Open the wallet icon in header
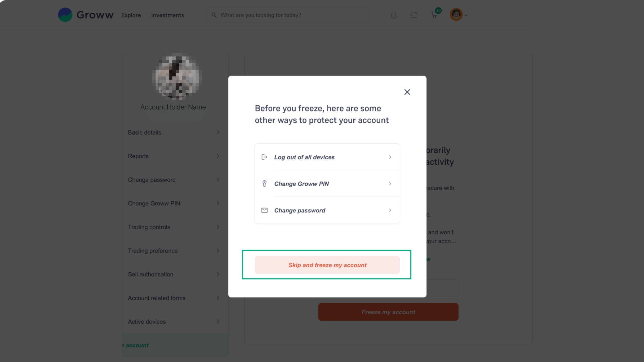 (x=414, y=15)
